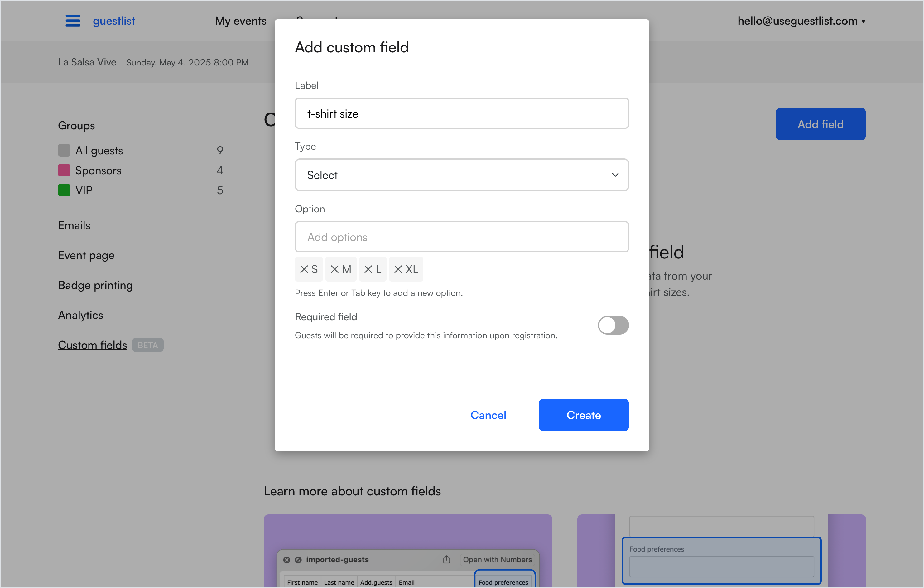Click the VIP green color swatch
The image size is (924, 588).
[64, 190]
